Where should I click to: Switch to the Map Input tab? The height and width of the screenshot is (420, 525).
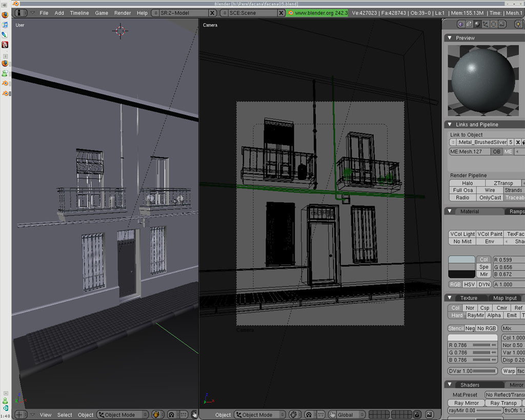click(x=504, y=298)
